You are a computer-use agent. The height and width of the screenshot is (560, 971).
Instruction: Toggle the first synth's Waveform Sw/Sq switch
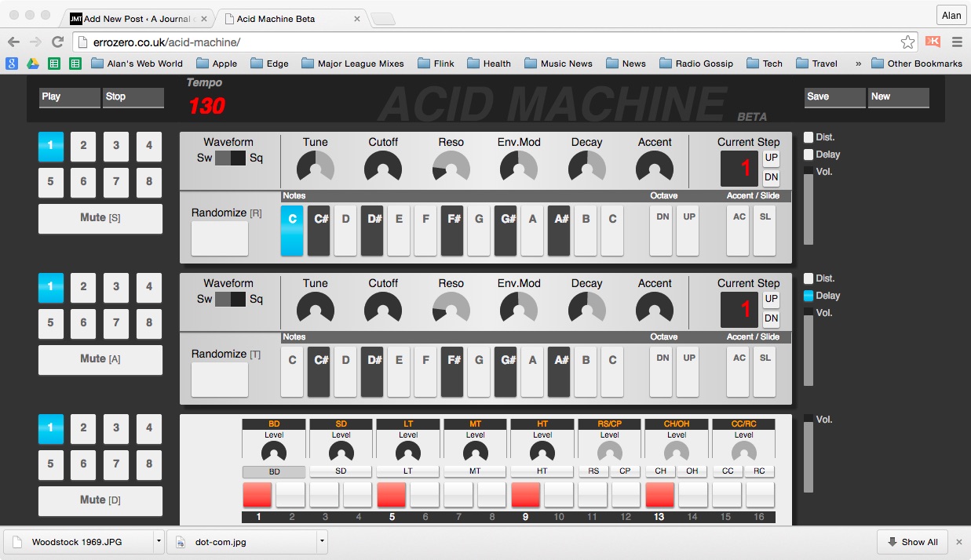230,158
